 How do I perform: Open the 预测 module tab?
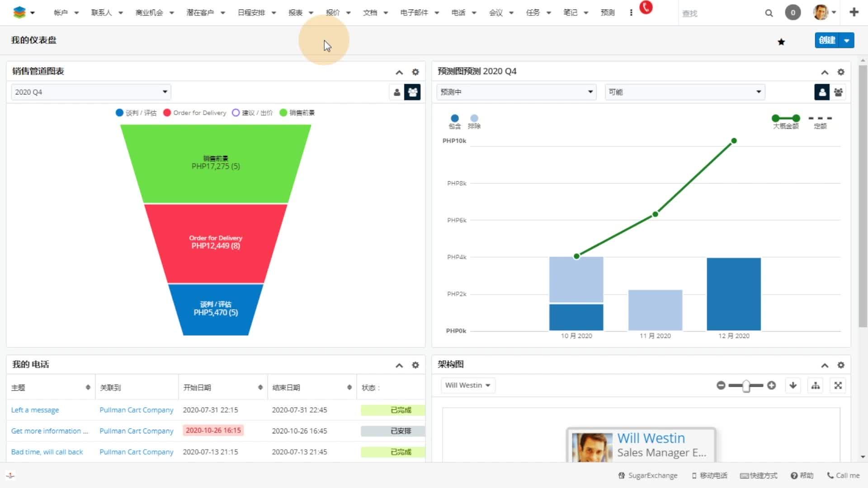pos(608,13)
